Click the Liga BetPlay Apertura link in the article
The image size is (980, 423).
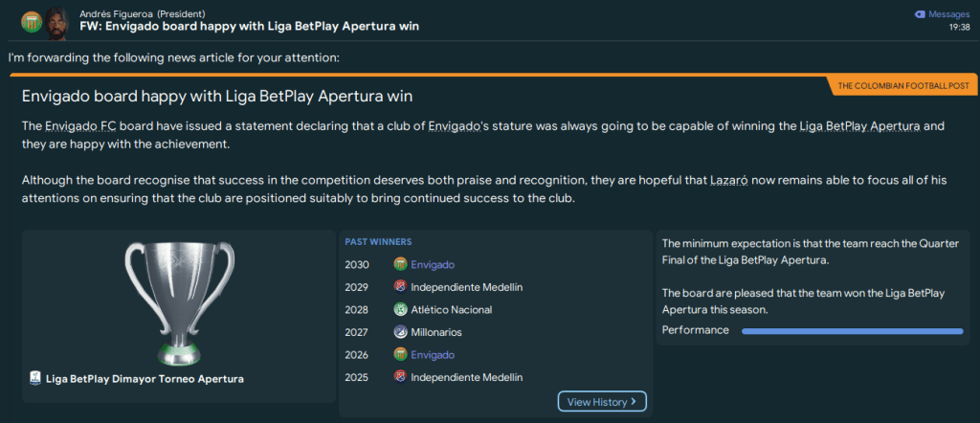click(857, 126)
